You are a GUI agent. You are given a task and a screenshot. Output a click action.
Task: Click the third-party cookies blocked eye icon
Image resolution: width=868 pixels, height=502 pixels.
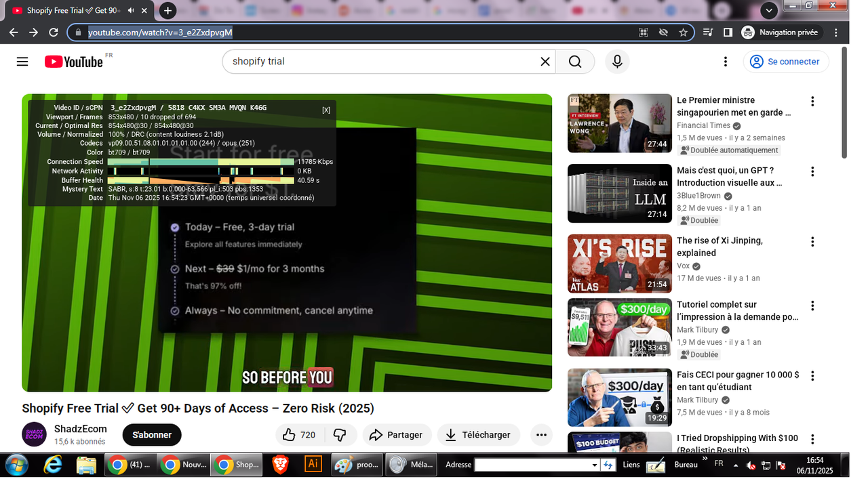click(x=663, y=33)
